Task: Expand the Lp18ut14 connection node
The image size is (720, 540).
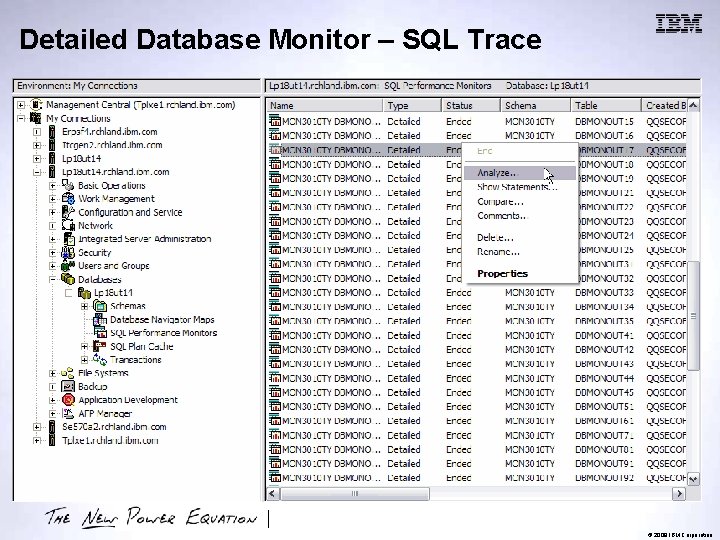Action: (37, 159)
